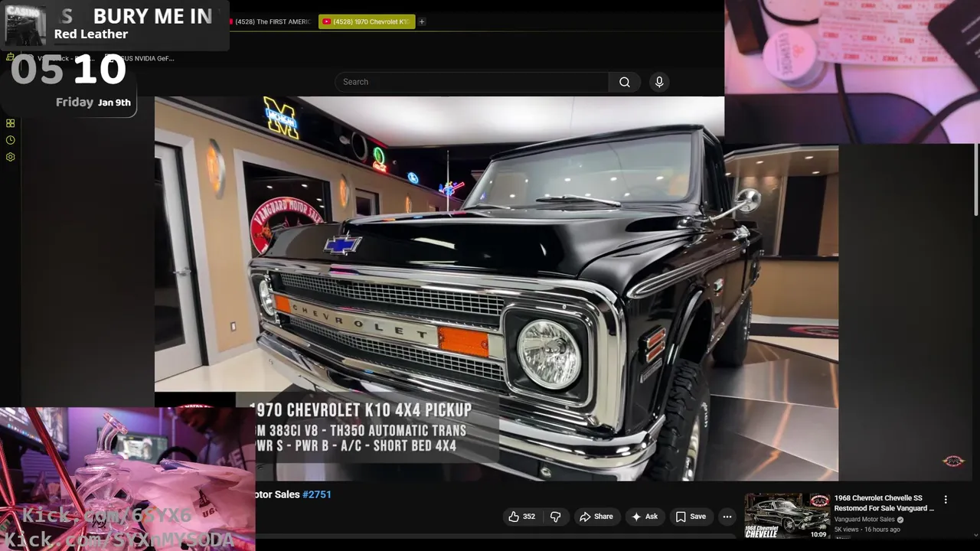Viewport: 980px width, 551px height.
Task: Select the '1970 Chevrolet K10' browser tab
Action: [x=367, y=21]
